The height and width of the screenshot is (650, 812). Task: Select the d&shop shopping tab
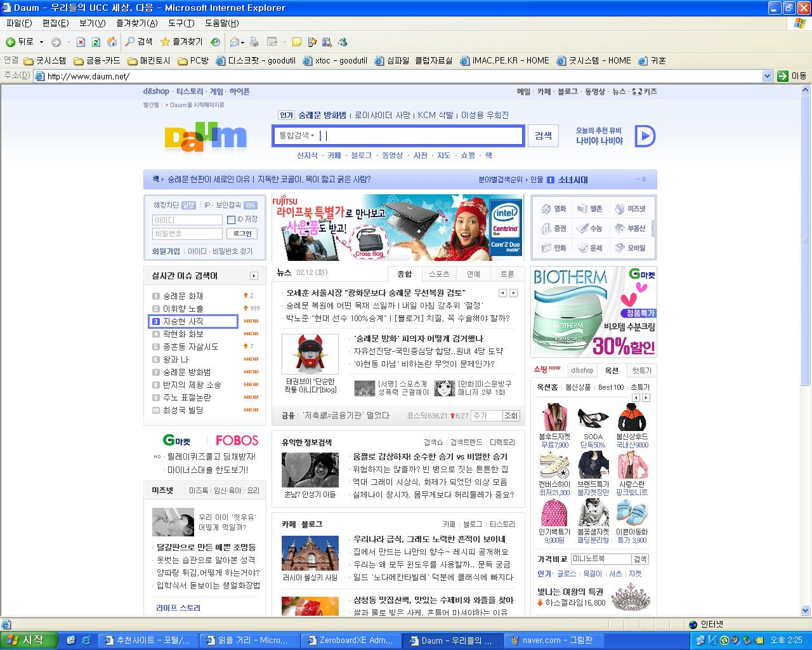[582, 371]
